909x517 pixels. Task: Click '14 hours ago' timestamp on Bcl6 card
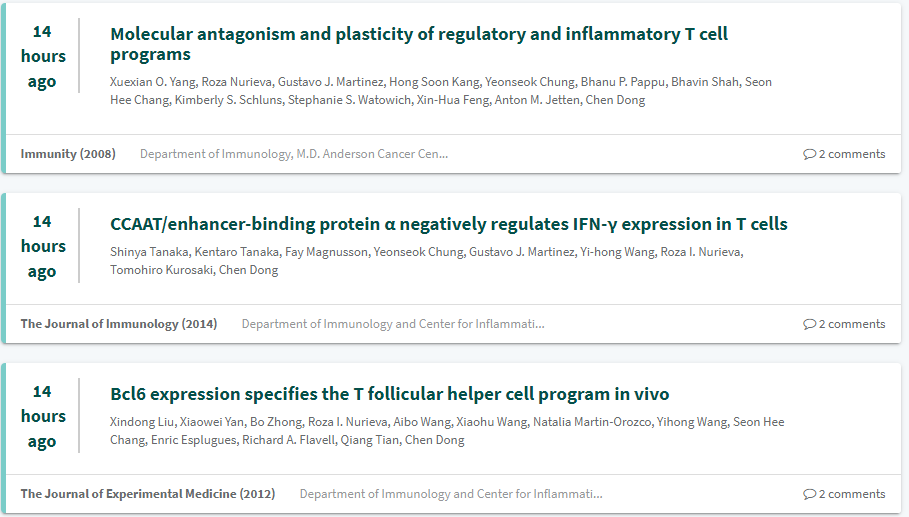(x=43, y=416)
